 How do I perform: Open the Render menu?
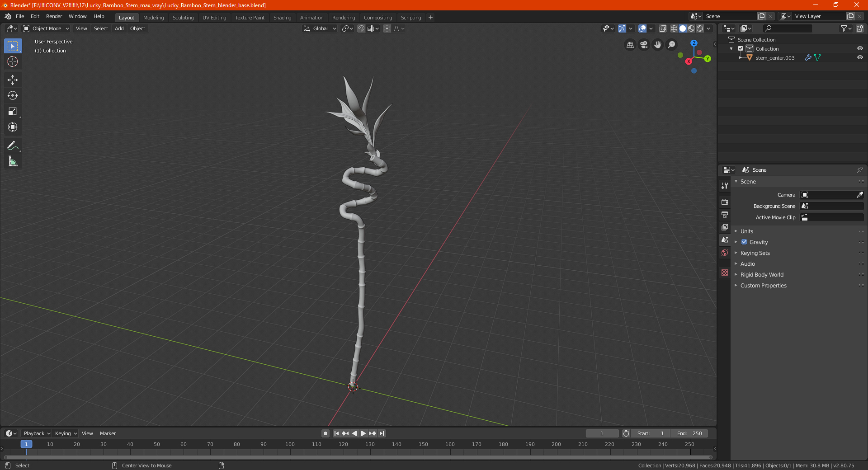[x=54, y=16]
